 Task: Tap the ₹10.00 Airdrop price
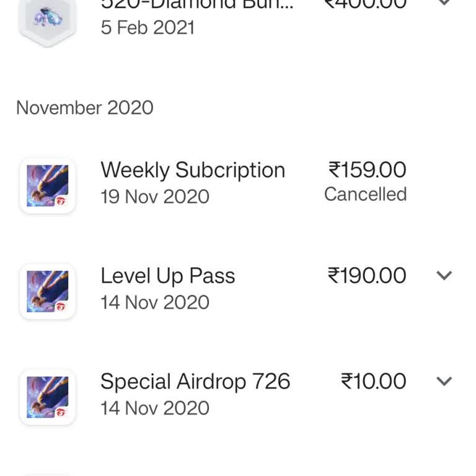(x=373, y=381)
